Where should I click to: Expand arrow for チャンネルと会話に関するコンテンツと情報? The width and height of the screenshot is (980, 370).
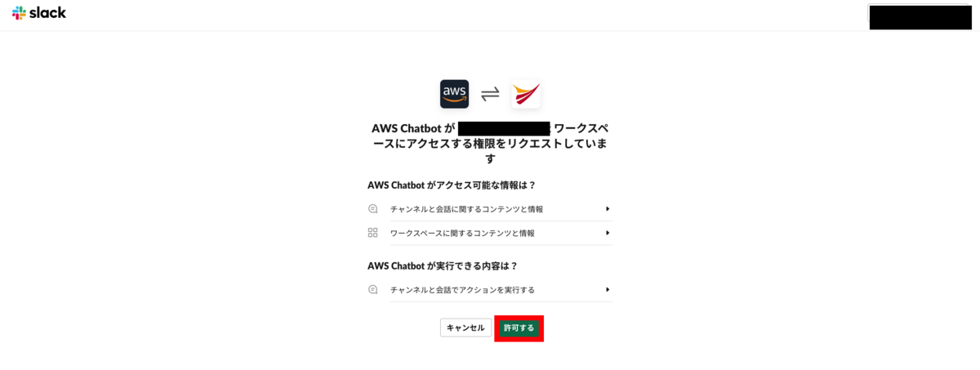[x=608, y=209]
